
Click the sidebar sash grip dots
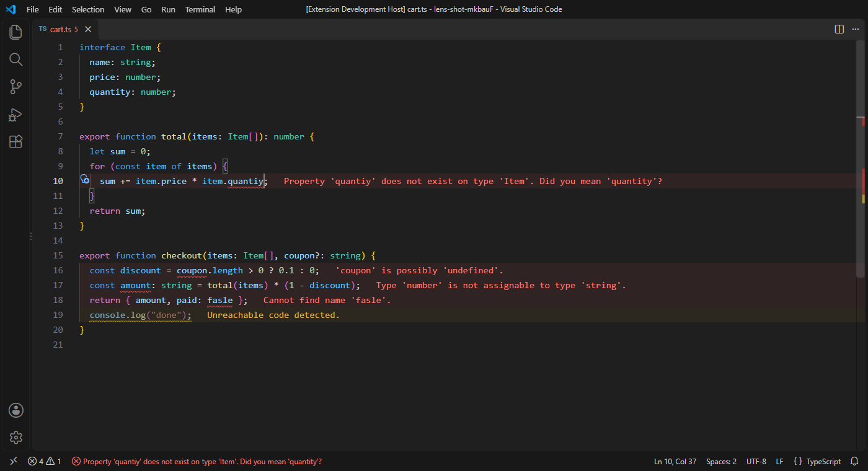[x=31, y=237]
